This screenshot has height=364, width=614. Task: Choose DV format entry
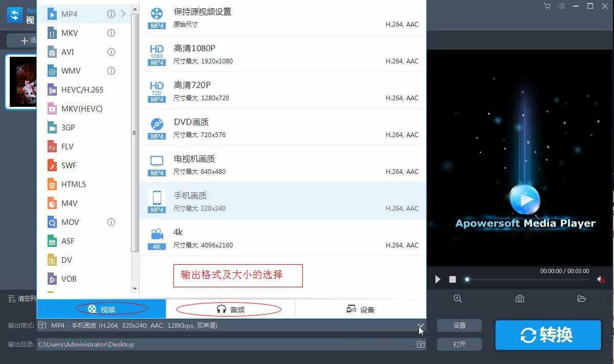click(84, 260)
